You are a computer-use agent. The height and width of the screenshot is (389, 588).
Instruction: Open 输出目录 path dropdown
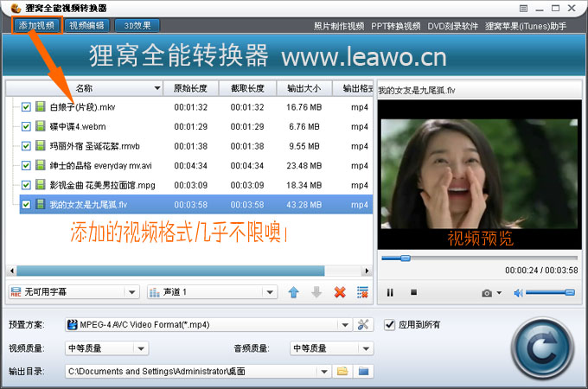pos(324,372)
